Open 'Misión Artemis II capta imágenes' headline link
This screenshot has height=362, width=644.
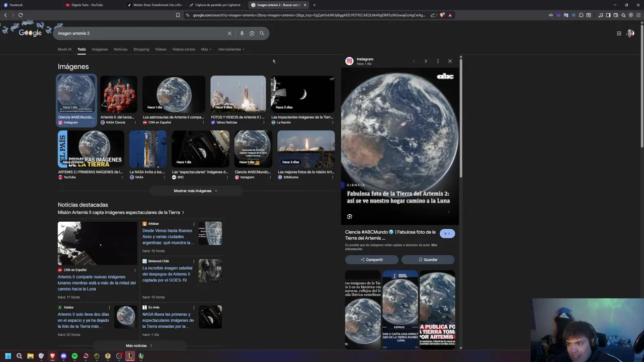(121, 213)
